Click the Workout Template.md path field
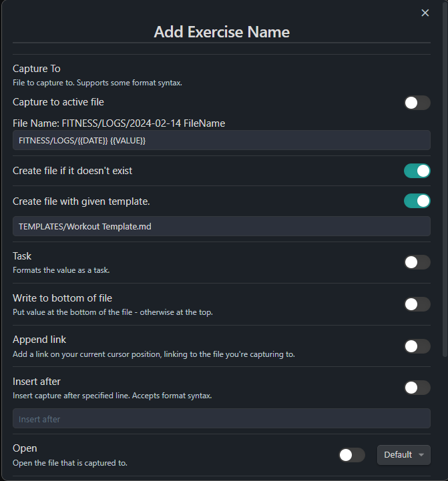Image resolution: width=448 pixels, height=481 pixels. [222, 226]
